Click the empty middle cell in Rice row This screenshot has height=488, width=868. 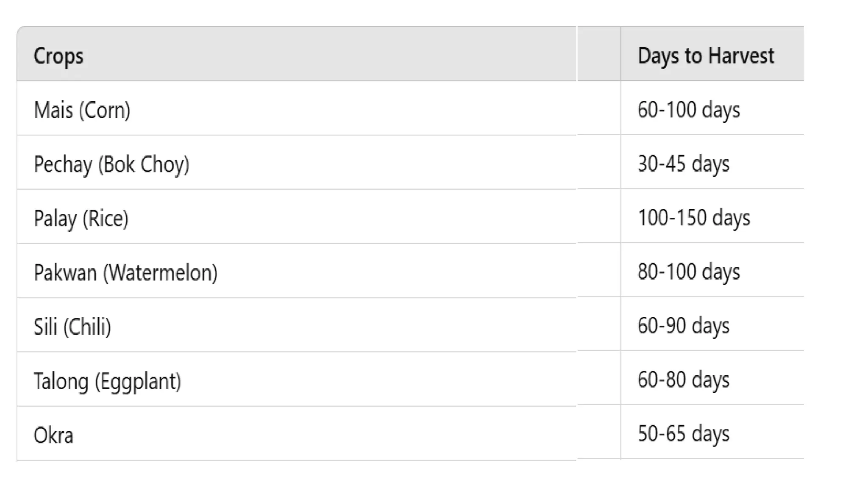[x=598, y=216]
